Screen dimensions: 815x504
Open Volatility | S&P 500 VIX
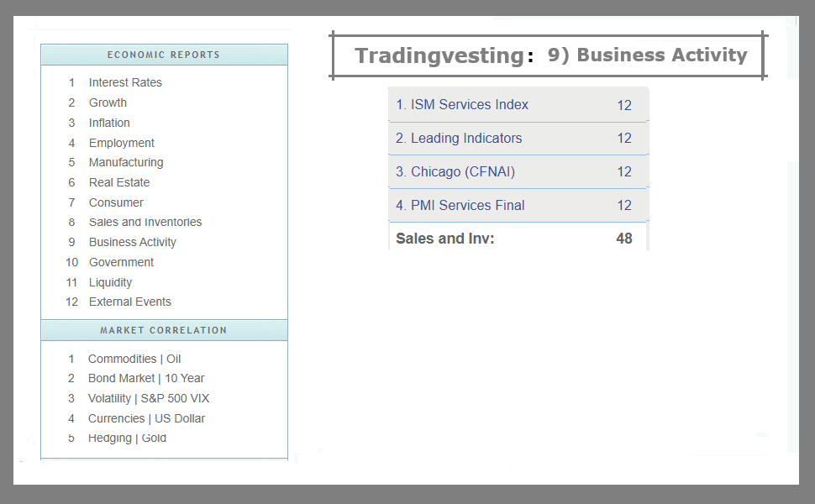(x=149, y=398)
